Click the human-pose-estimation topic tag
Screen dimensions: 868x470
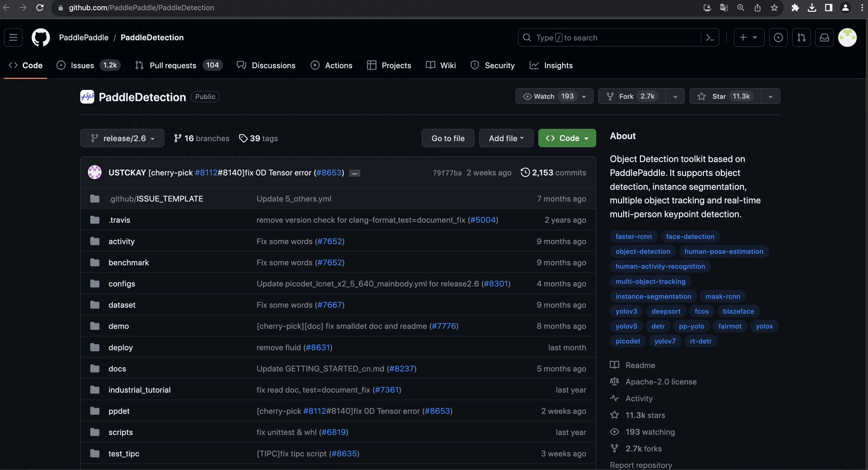click(x=723, y=251)
